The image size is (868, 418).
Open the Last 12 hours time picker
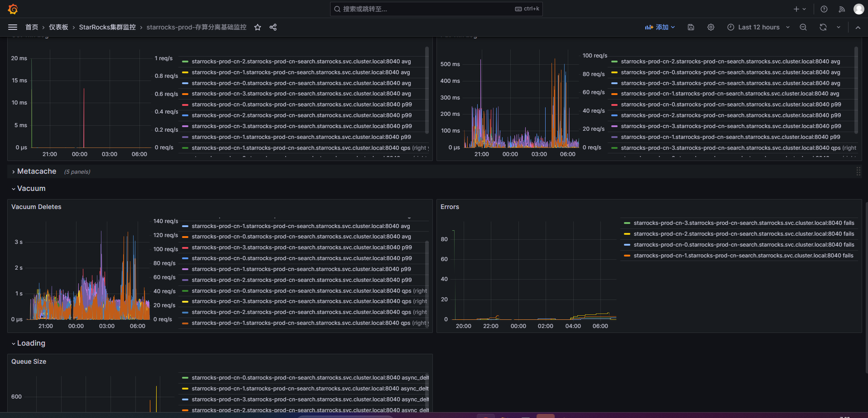758,27
